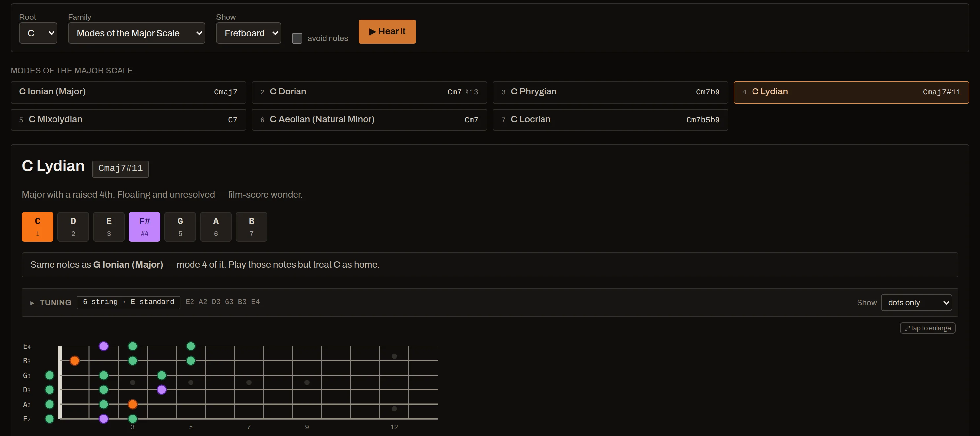Open the Root note dropdown
This screenshot has height=436, width=980.
tap(38, 33)
